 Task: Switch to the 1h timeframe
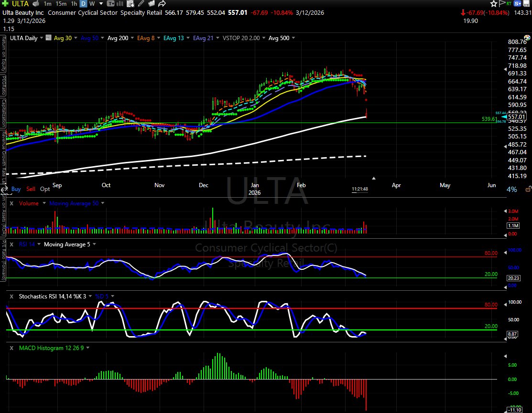74,4
